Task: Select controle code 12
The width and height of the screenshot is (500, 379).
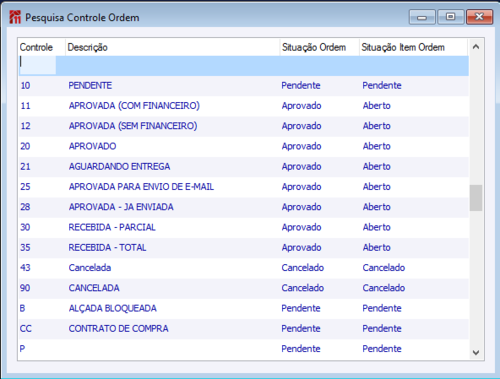Action: (x=25, y=126)
